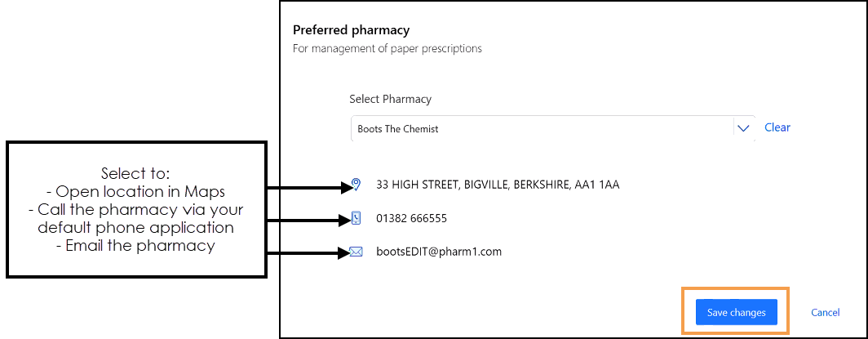Viewport: 868px width, 339px height.
Task: Click the "Select to:" callout title
Action: [x=136, y=173]
